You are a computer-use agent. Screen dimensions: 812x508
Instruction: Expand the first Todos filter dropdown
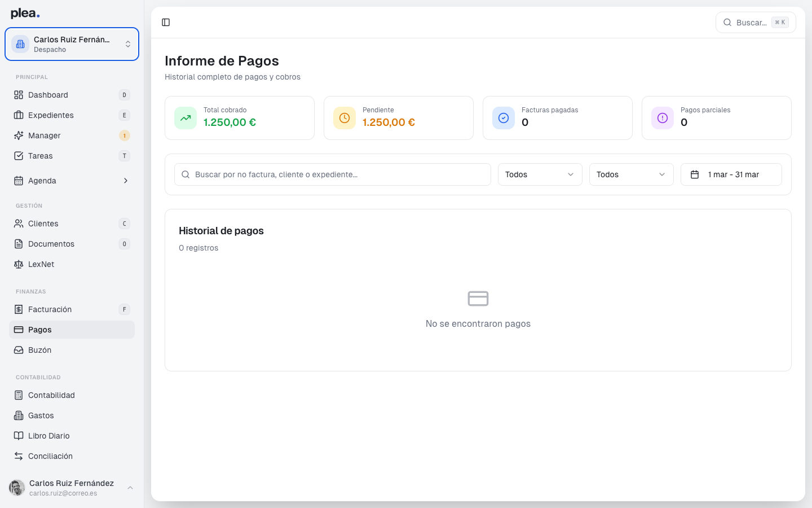(539, 174)
